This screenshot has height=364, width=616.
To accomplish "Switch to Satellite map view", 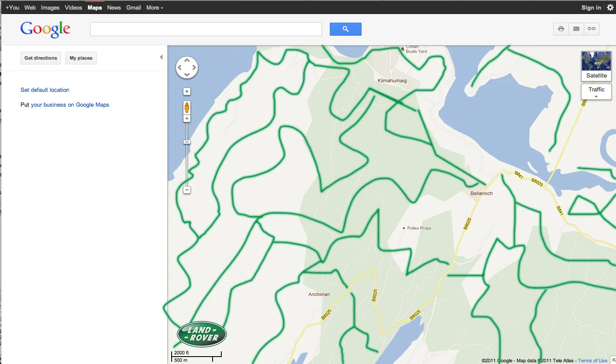I will [596, 66].
